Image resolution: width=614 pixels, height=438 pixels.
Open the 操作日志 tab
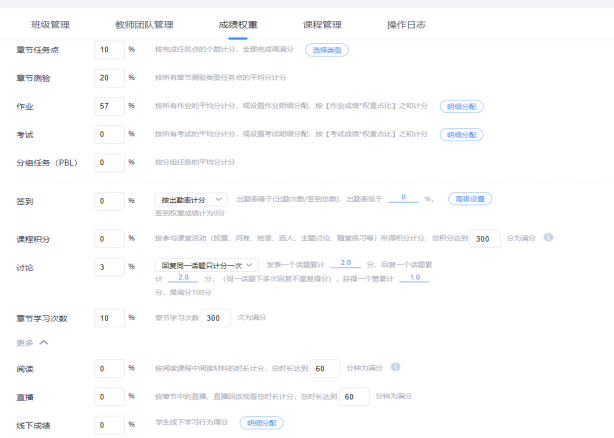click(x=406, y=23)
